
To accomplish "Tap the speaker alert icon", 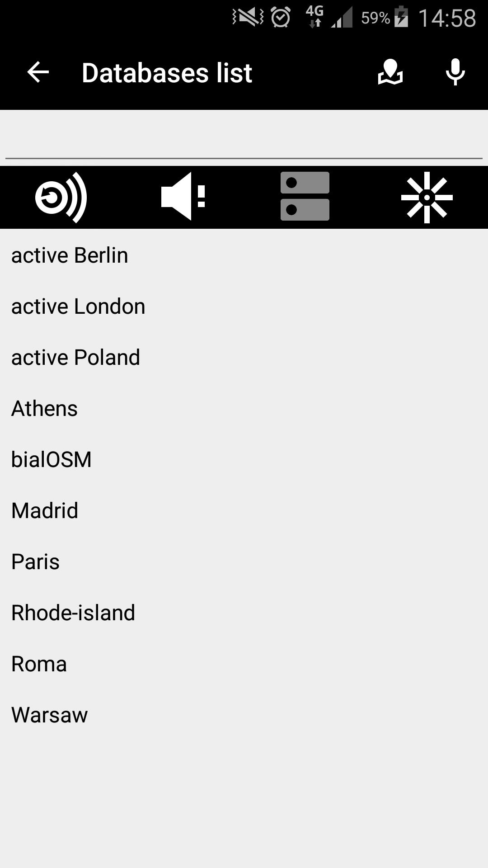I will tap(183, 198).
